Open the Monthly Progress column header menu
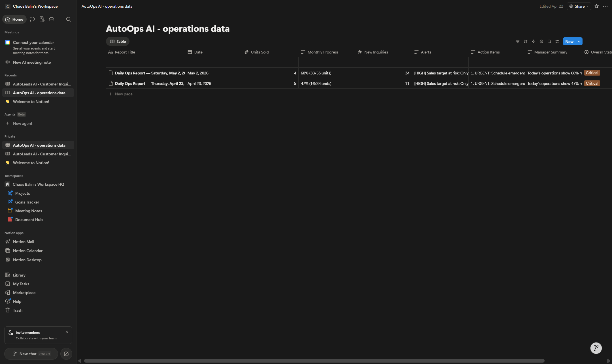Screen dimensions: 612x364 [x=327, y=52]
